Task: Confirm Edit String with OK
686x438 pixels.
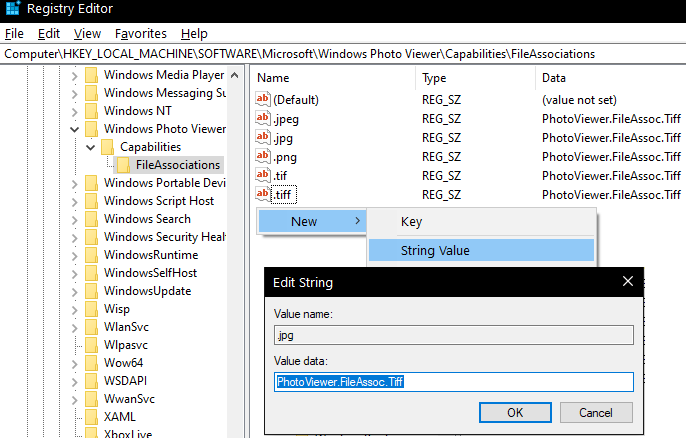Action: [x=515, y=413]
